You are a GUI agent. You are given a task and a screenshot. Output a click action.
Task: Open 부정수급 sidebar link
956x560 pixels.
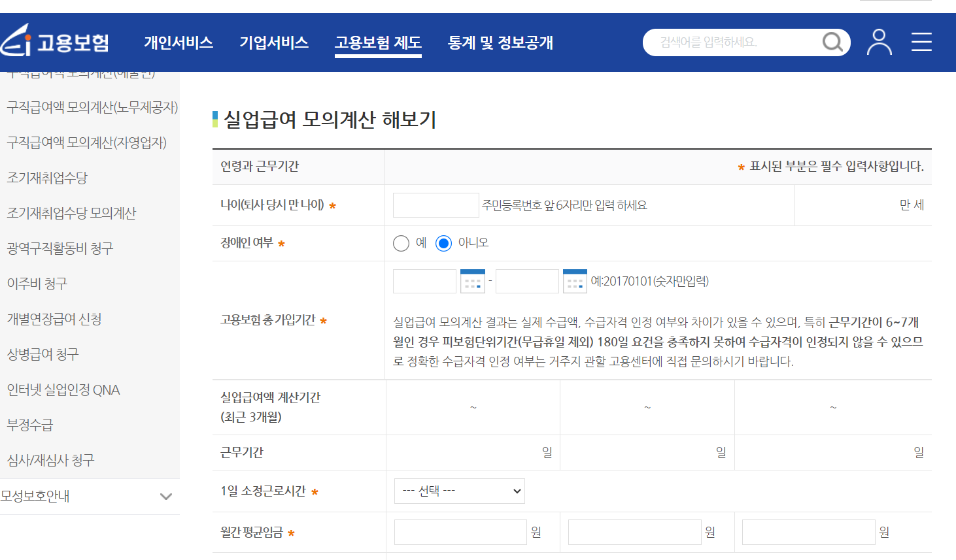[x=30, y=425]
